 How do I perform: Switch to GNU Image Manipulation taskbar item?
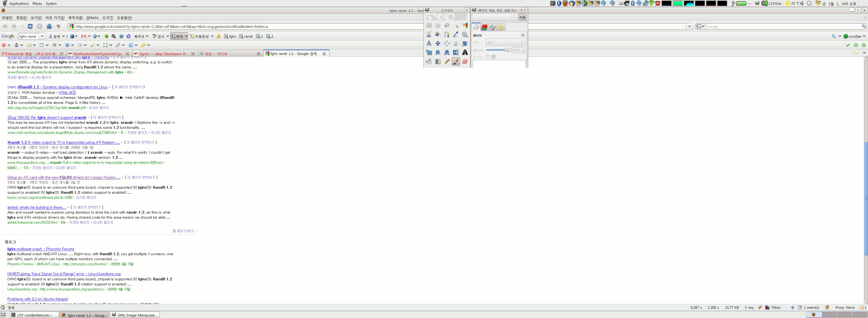(x=134, y=315)
